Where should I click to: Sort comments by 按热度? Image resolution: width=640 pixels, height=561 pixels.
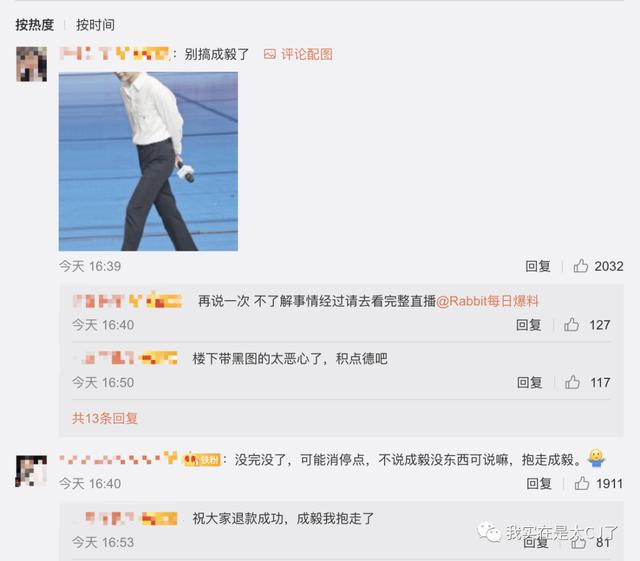click(x=35, y=25)
